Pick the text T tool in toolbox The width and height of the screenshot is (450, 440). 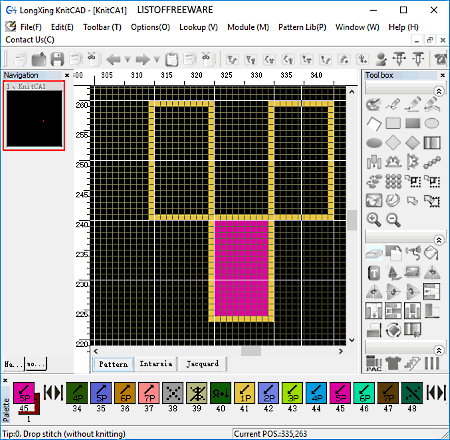tap(374, 273)
